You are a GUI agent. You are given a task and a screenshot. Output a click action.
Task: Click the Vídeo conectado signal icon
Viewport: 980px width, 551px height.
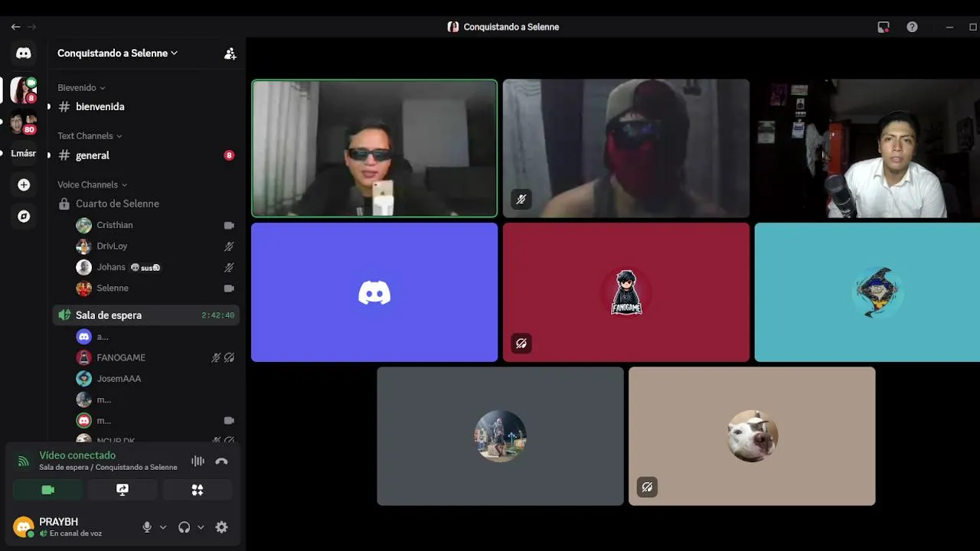point(23,461)
